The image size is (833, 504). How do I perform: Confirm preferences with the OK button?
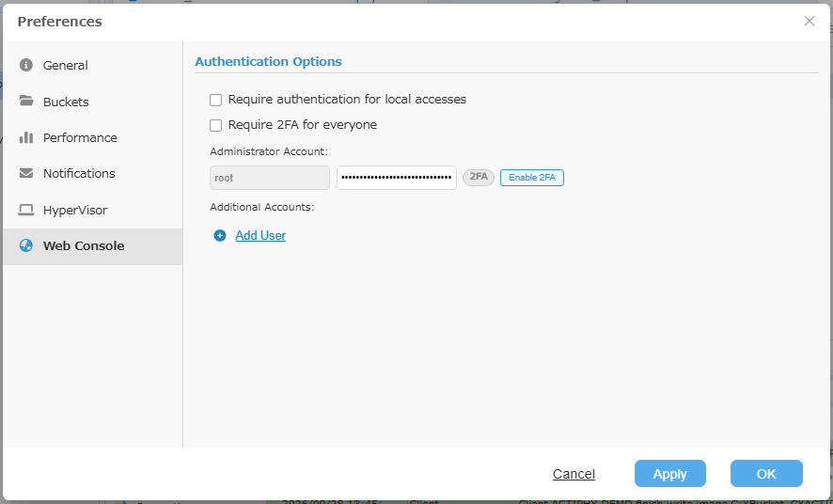click(766, 474)
